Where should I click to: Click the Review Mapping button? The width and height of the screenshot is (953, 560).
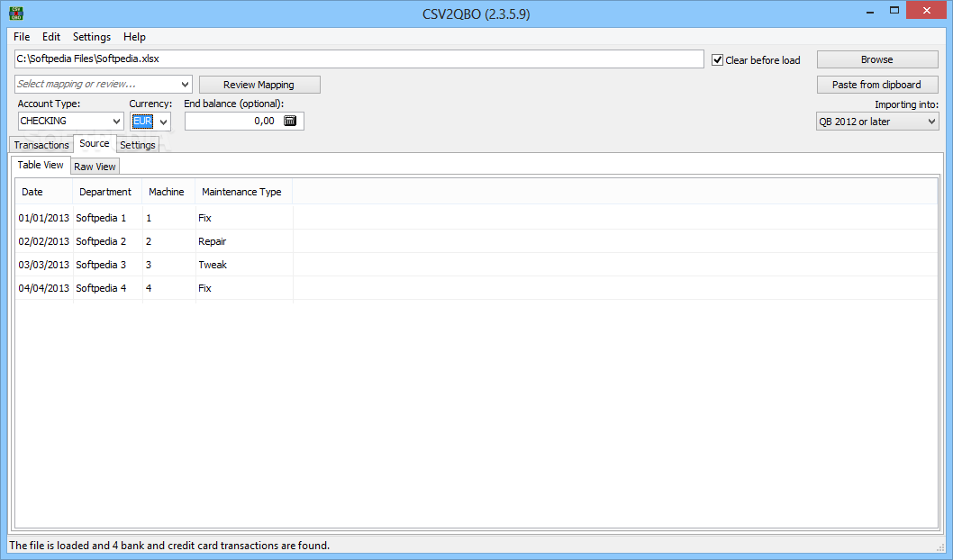259,85
